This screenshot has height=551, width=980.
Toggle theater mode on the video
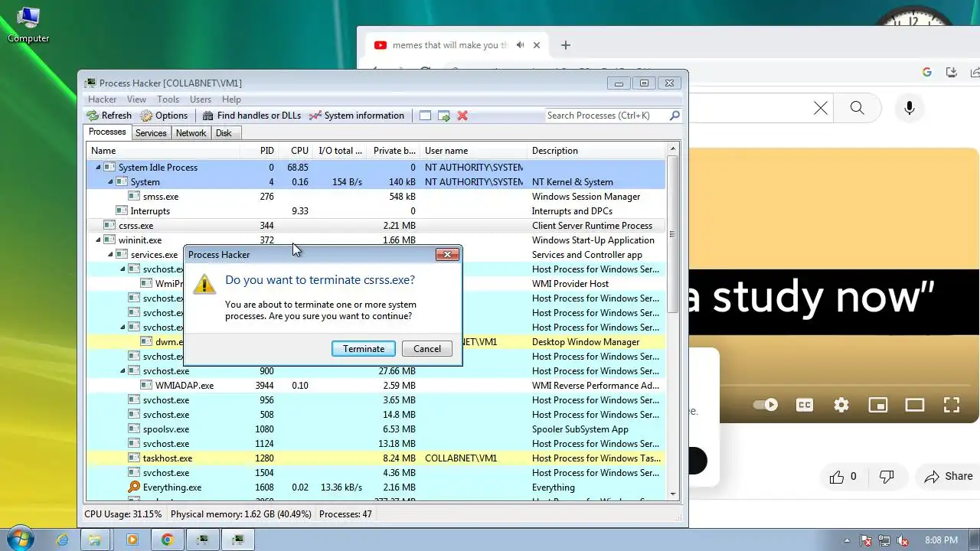pos(915,405)
